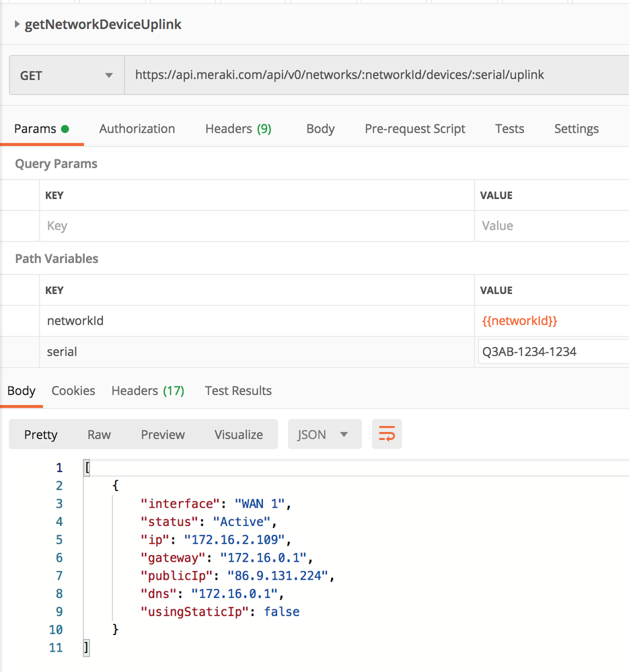Switch to the Authorization tab
This screenshot has height=672, width=629.
137,129
